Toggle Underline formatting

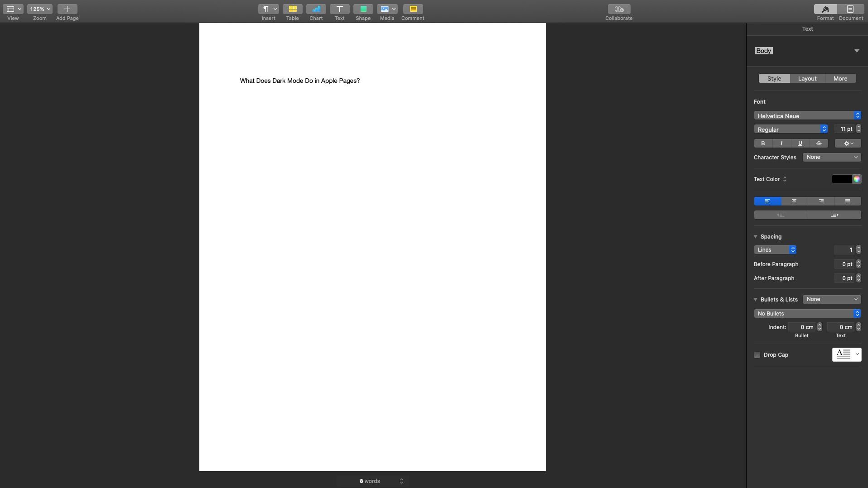800,144
